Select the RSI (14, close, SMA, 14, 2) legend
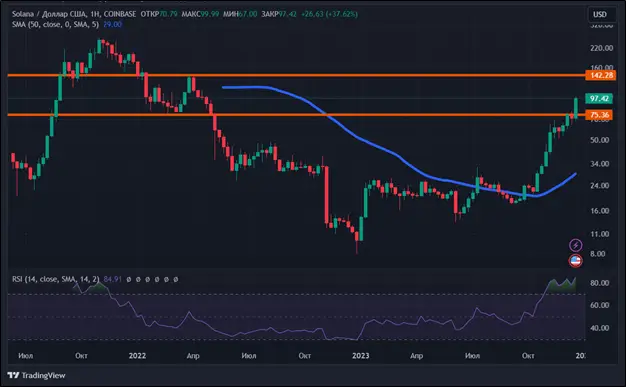The image size is (626, 387). [55, 279]
